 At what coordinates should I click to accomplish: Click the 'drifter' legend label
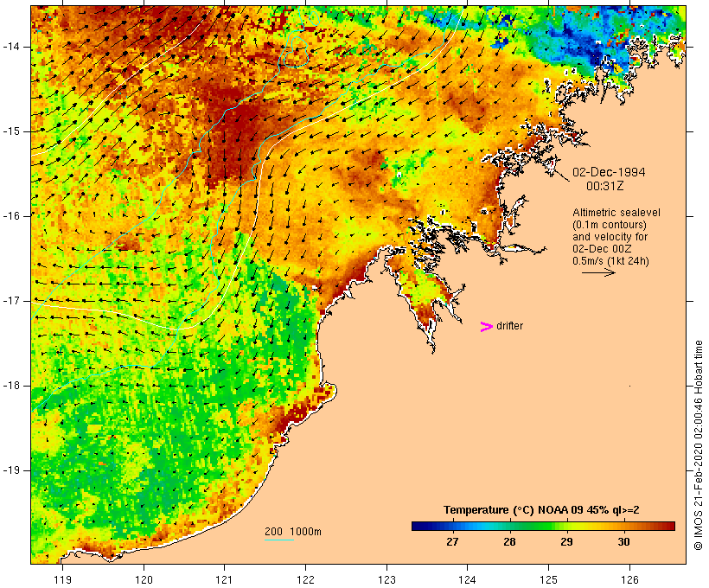pos(509,326)
